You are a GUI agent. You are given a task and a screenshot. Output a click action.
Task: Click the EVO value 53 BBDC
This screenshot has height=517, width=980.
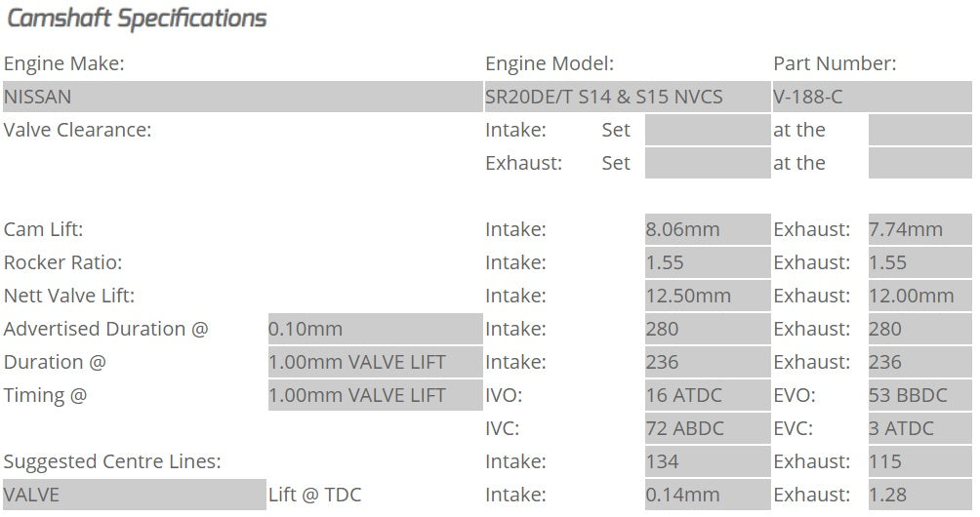coord(919,396)
